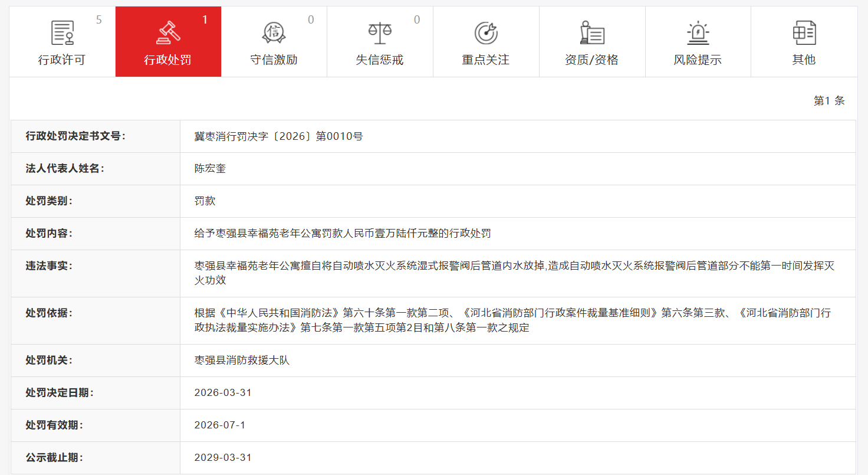This screenshot has width=868, height=475.
Task: Switch to the 行政许可 tab label
Action: coord(62,60)
